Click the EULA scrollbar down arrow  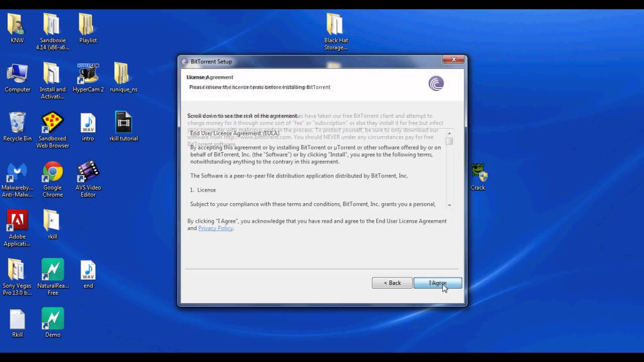pos(449,205)
